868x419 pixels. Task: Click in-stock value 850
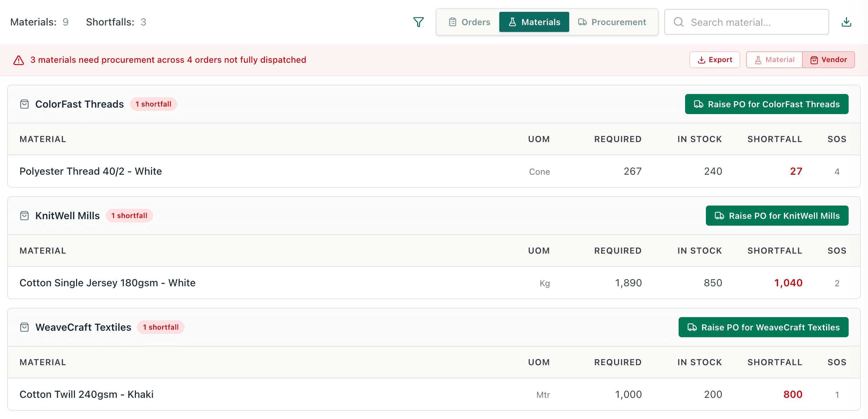tap(713, 283)
